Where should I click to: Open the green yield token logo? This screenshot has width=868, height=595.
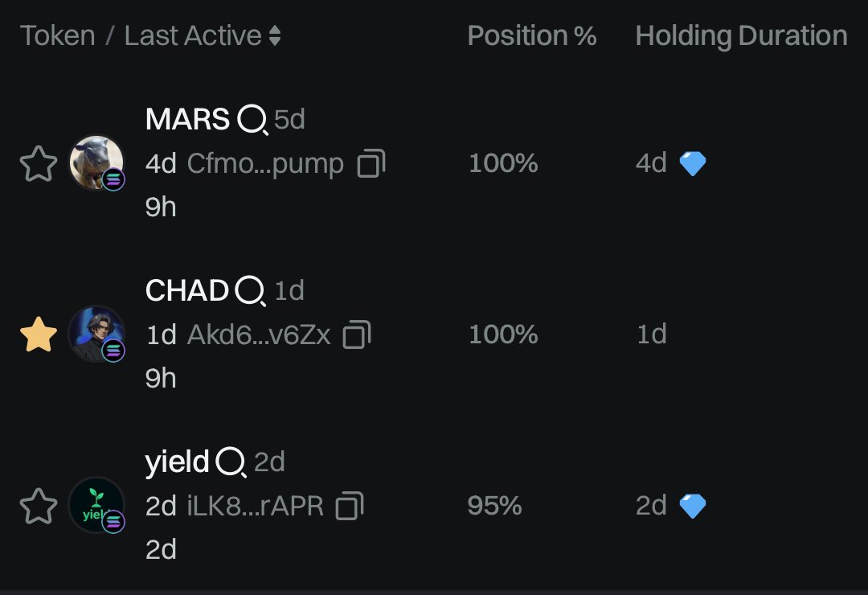click(96, 505)
